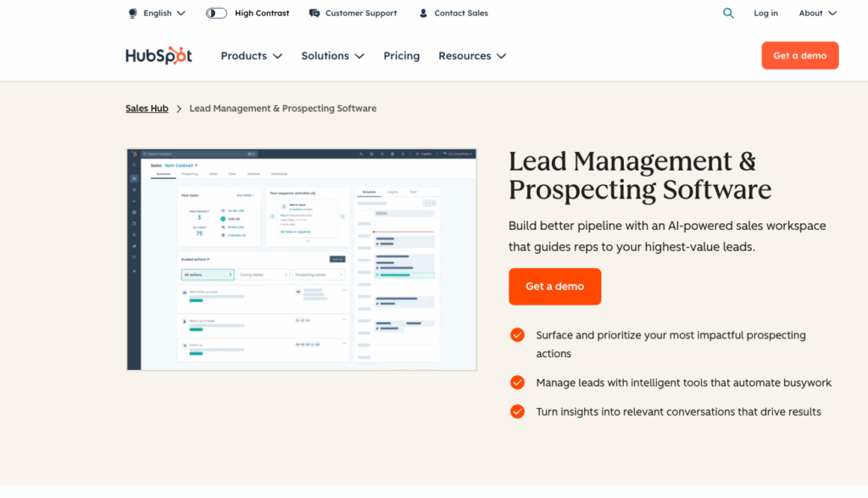Click the Contact Sales person icon
The image size is (868, 498).
(424, 14)
